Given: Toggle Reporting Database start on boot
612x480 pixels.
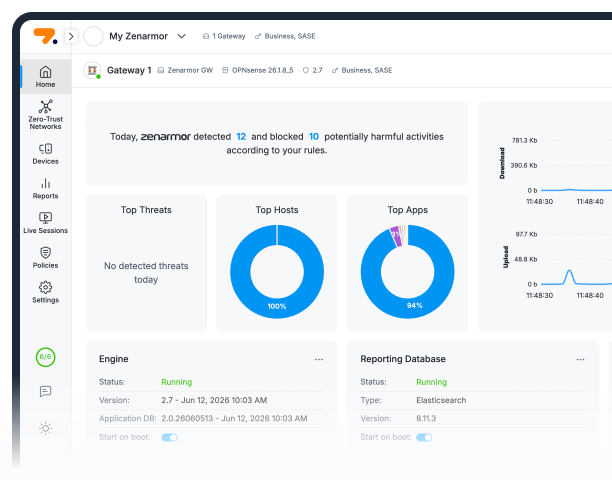Looking at the screenshot, I should (x=424, y=437).
